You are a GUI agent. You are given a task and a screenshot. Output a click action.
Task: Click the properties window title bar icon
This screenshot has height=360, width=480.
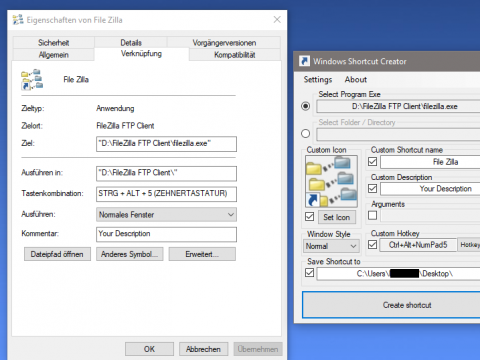coord(18,20)
